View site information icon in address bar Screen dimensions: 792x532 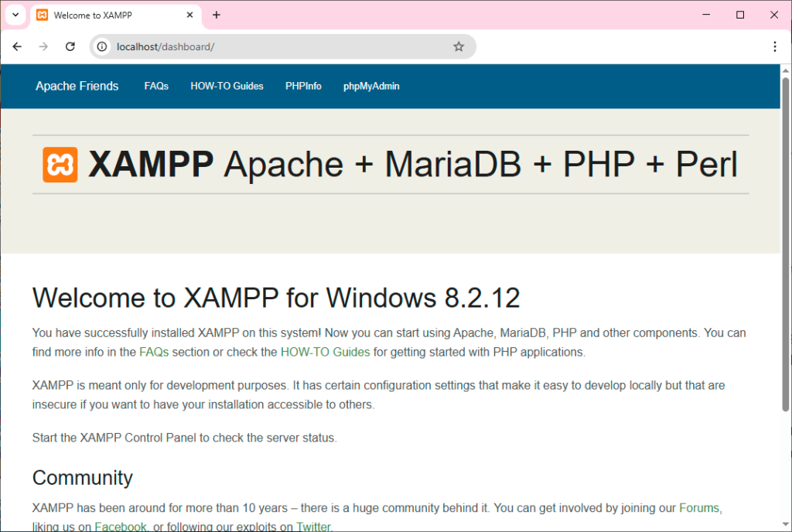102,46
